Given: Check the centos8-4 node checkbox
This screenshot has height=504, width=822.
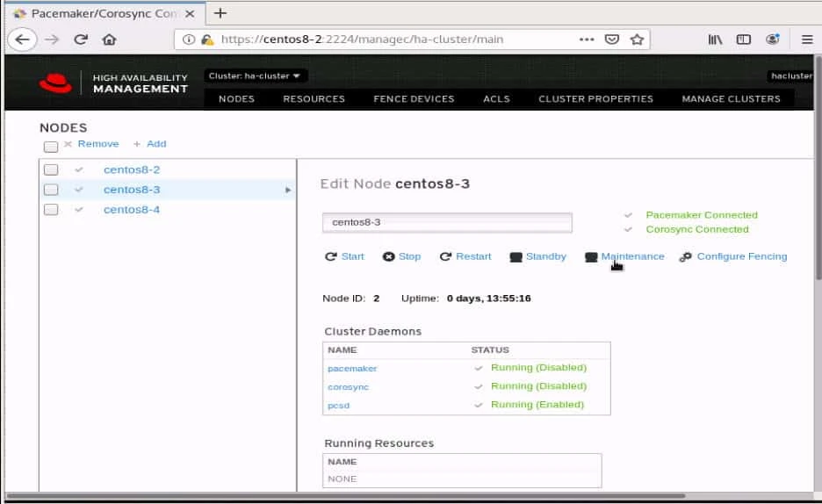Looking at the screenshot, I should [51, 210].
